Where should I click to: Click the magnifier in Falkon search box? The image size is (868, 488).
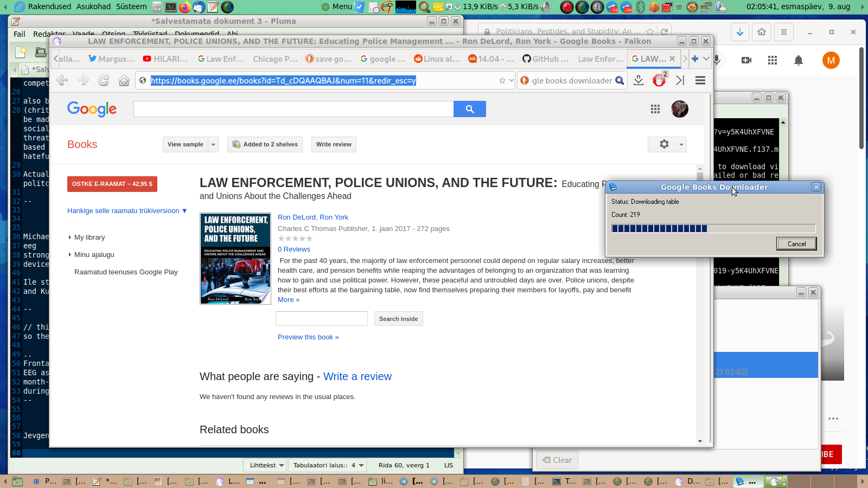[x=620, y=81]
